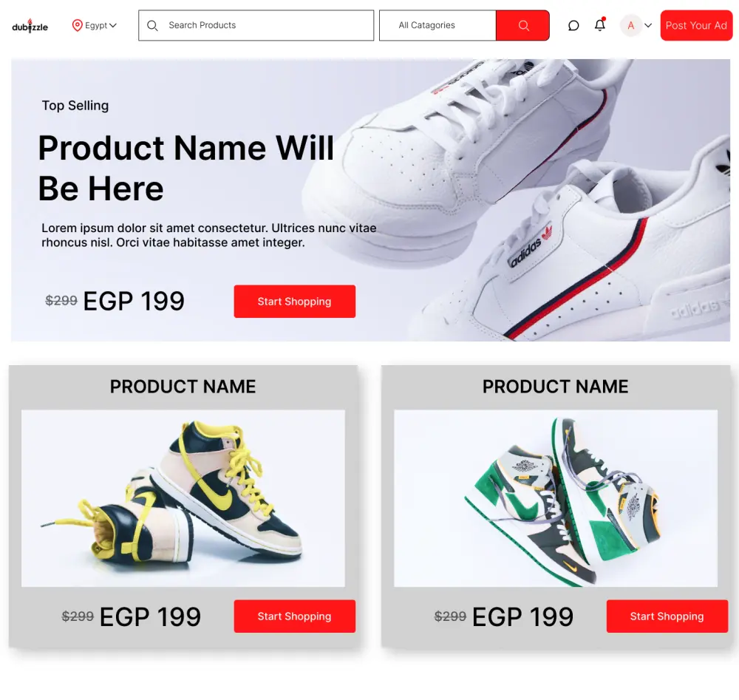
Task: Click the magnifier icon inside search box
Action: click(x=152, y=25)
